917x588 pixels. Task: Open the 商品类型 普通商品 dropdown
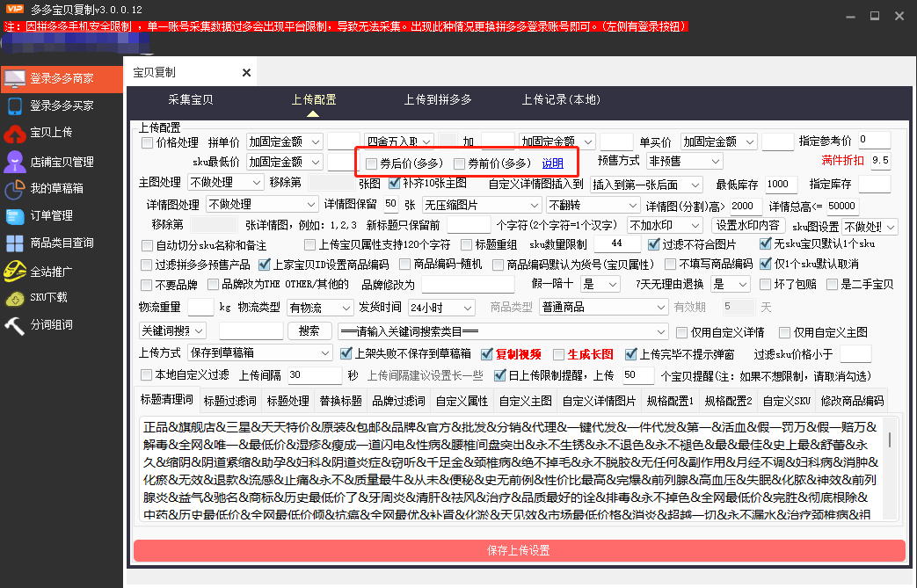[x=603, y=308]
